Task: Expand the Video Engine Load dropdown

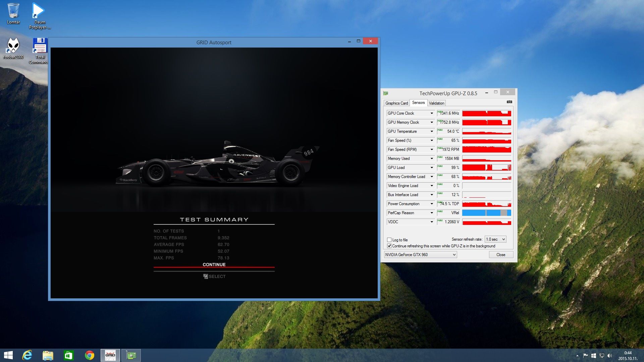Action: 432,186
